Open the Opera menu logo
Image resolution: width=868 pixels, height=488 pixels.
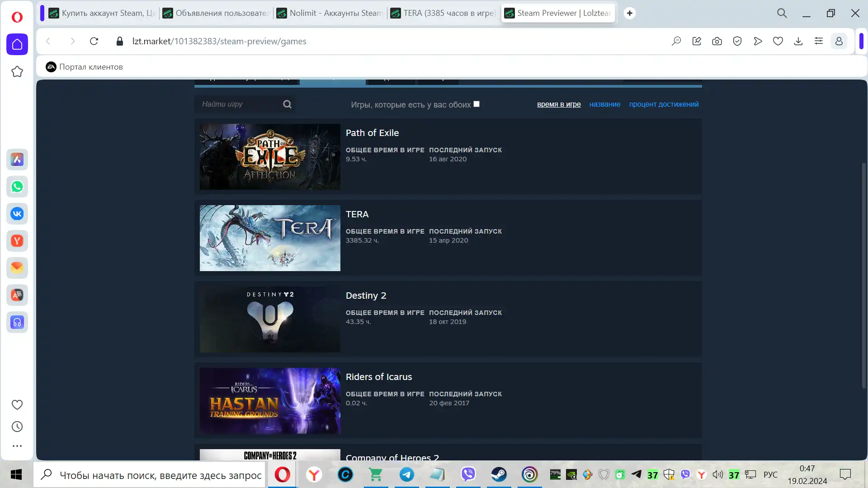tap(17, 17)
